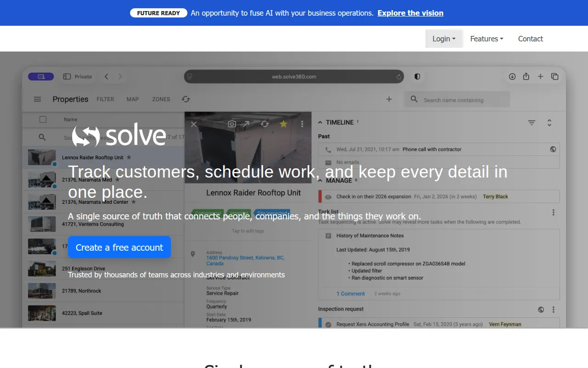Open the 251 Engleson Drive row
The height and width of the screenshot is (368, 588).
[103, 269]
